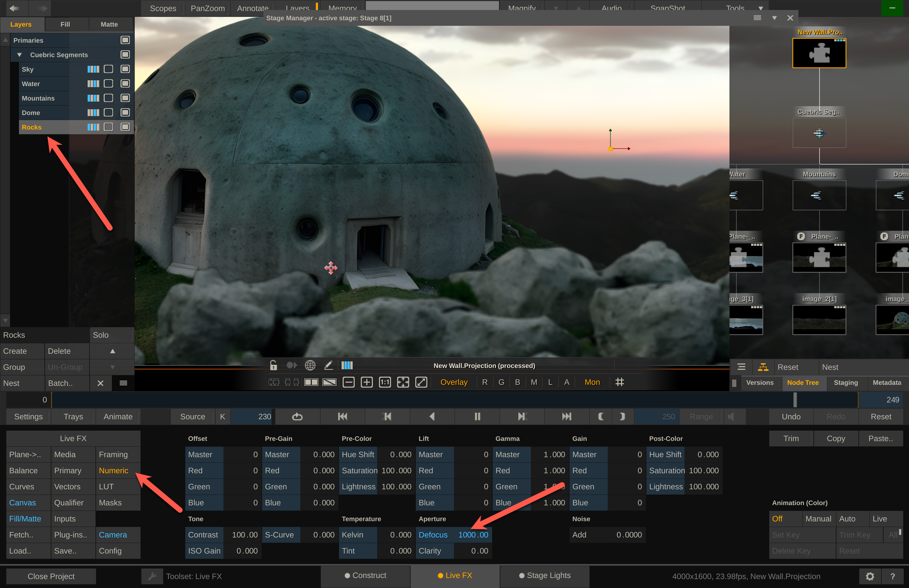Click the zoom 1:1 viewer icon
909x588 pixels.
[385, 382]
